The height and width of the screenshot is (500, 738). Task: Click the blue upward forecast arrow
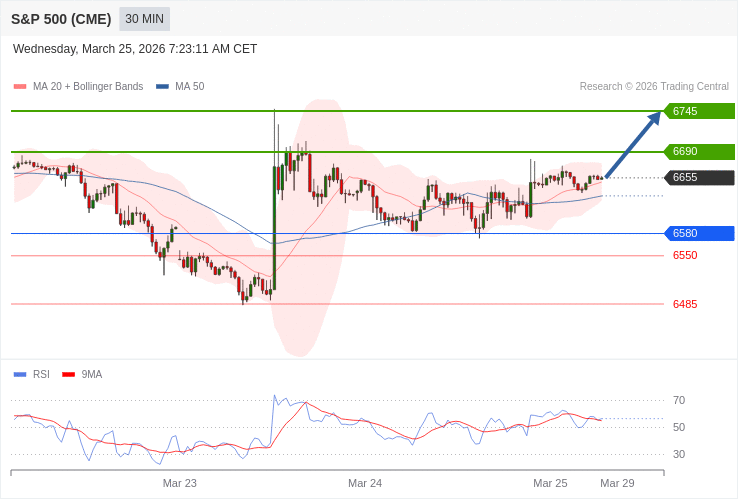(633, 145)
